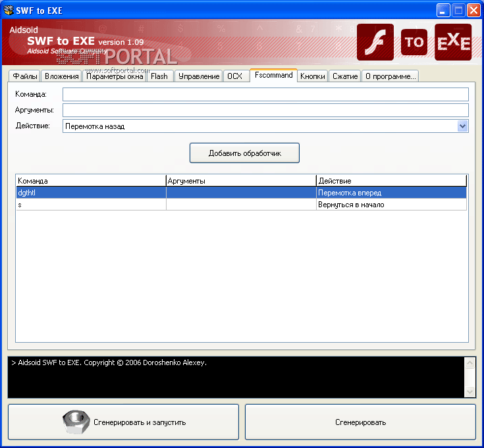Screen dimensions: 484x448
Task: Click the Перемотка вперед action cell
Action: coord(391,193)
